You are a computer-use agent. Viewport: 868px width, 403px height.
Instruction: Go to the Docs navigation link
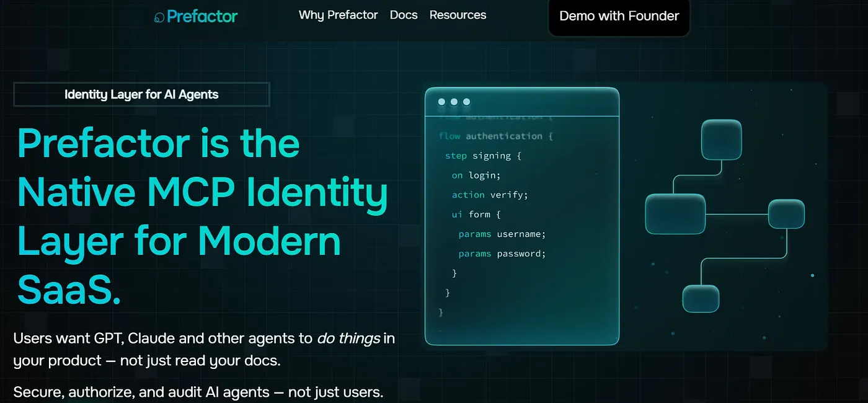[x=404, y=15]
